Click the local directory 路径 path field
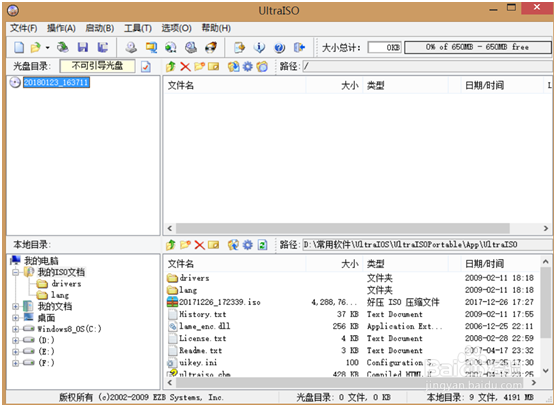554x405 pixels. point(427,245)
